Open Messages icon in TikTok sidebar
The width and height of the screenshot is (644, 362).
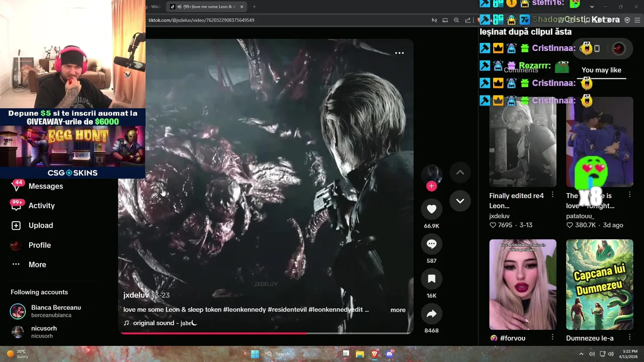16,187
